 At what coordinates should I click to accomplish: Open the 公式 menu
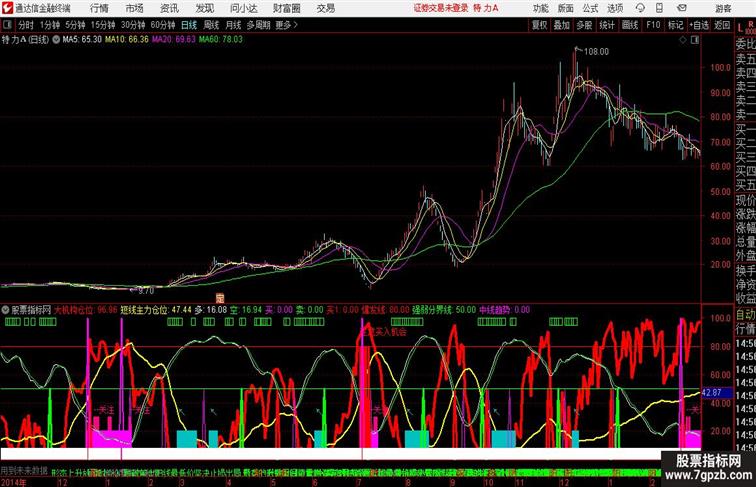[590, 8]
